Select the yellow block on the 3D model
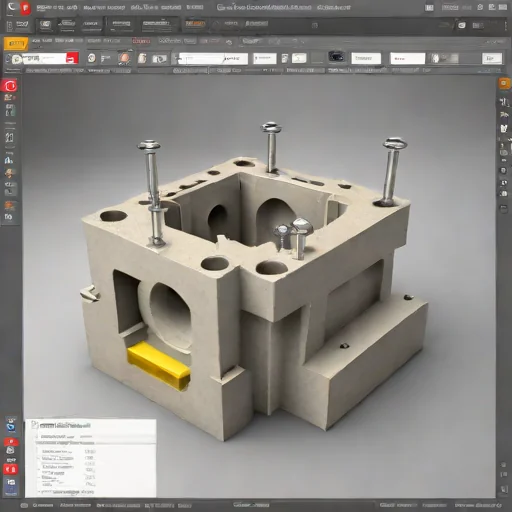This screenshot has height=512, width=512. point(159,365)
